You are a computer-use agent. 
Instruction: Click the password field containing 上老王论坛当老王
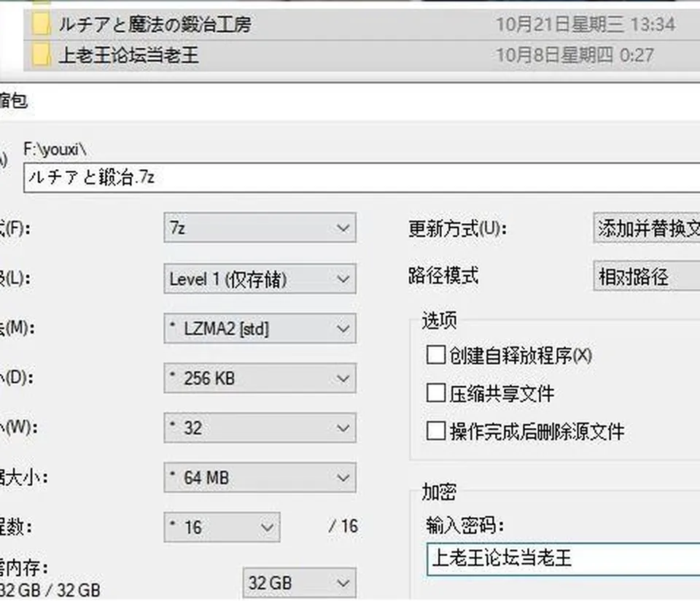pos(564,559)
